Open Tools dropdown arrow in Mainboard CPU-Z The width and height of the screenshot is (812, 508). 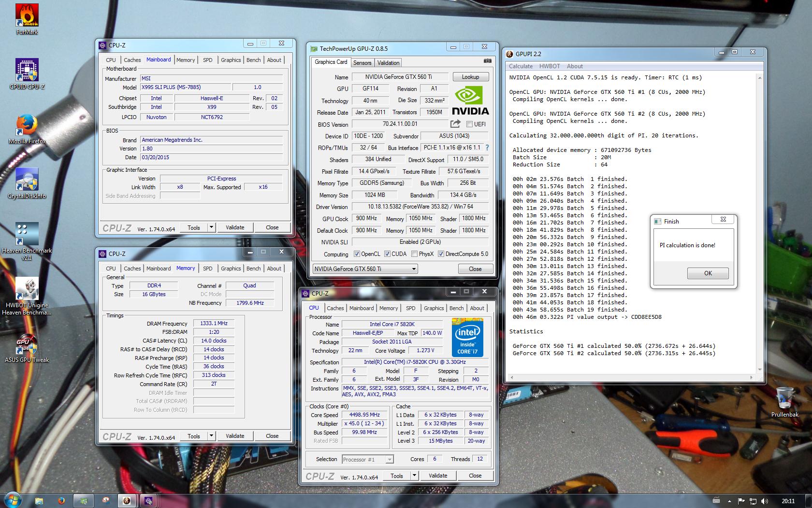211,227
